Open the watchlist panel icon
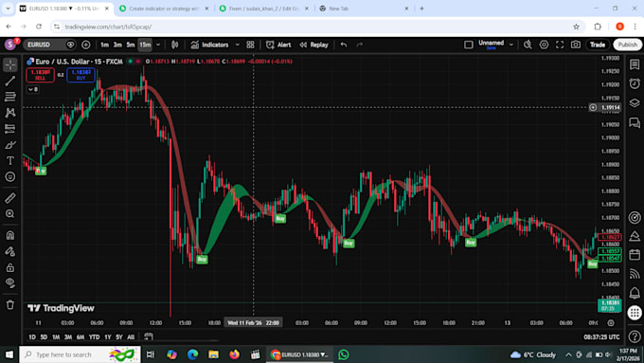644x363 pixels. coord(635,64)
